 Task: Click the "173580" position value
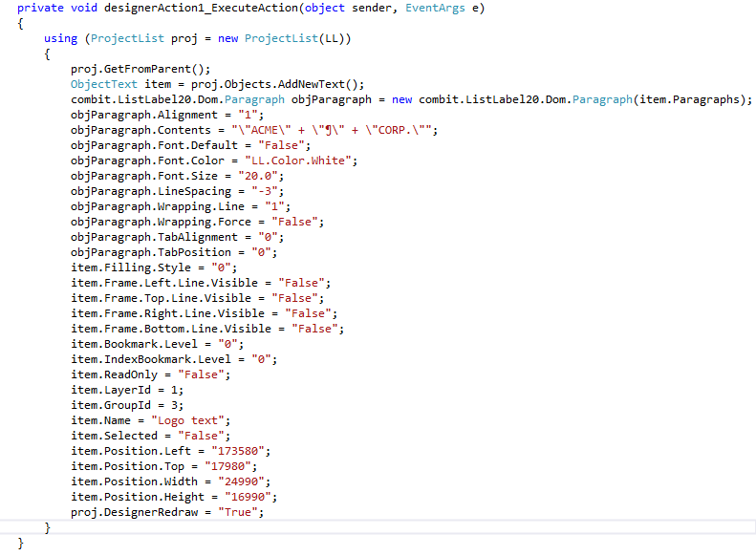click(238, 451)
